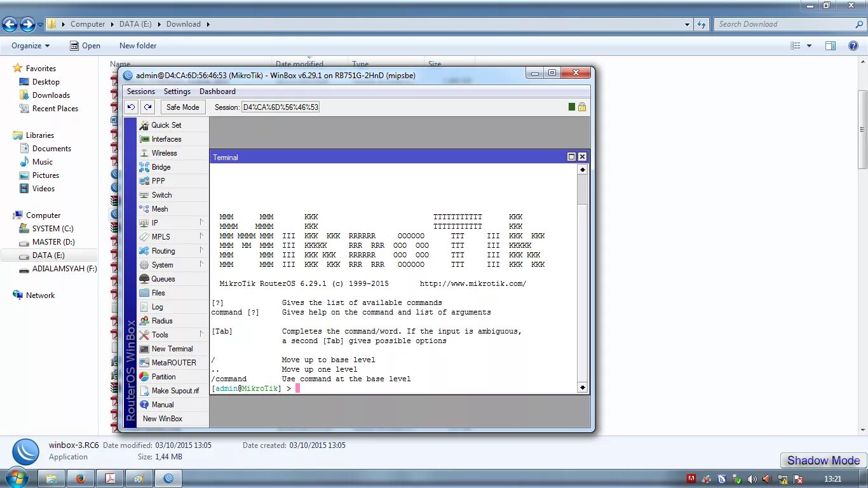The height and width of the screenshot is (488, 868).
Task: Open the Files menu item
Action: pyautogui.click(x=173, y=293)
